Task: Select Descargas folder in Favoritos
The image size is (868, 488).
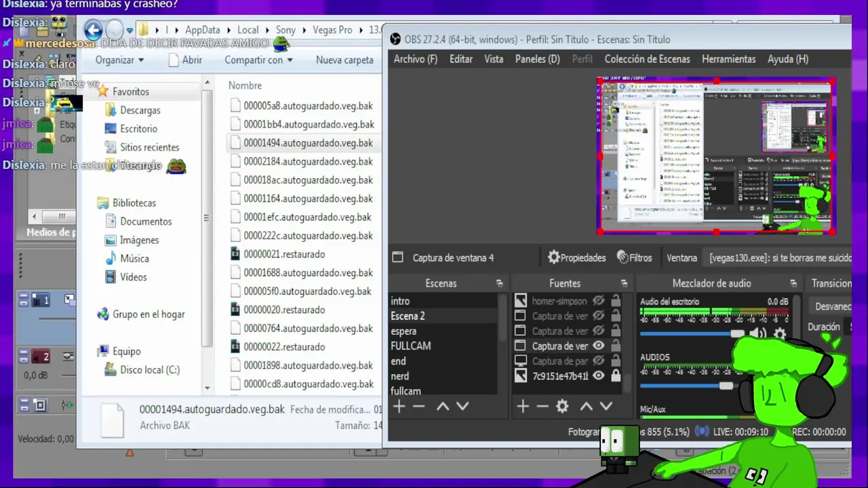Action: pyautogui.click(x=140, y=110)
